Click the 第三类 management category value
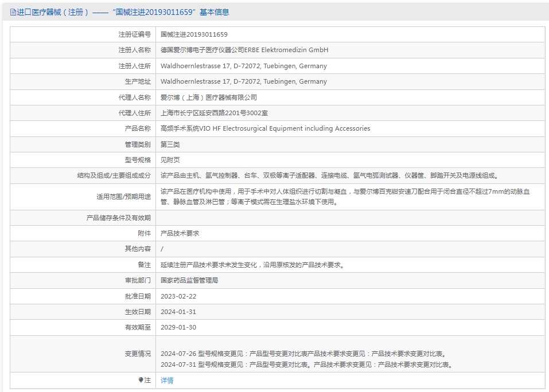Image resolution: width=549 pixels, height=392 pixels. point(170,144)
